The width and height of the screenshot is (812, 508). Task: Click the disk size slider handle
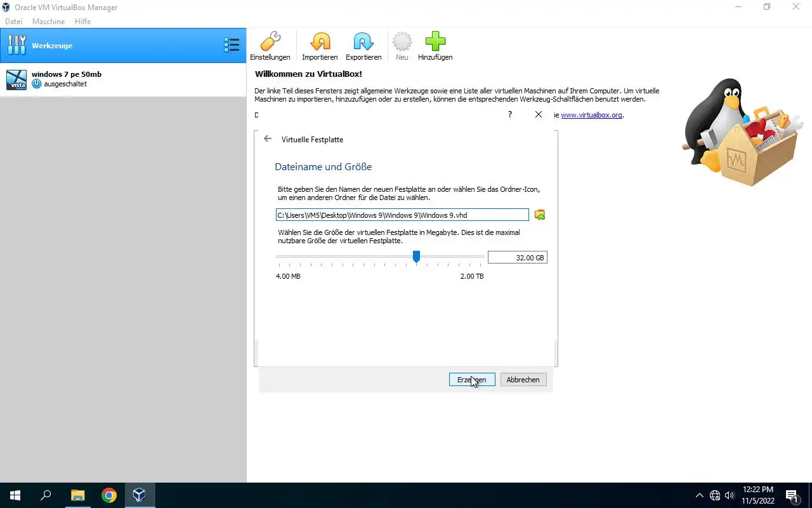click(x=416, y=257)
